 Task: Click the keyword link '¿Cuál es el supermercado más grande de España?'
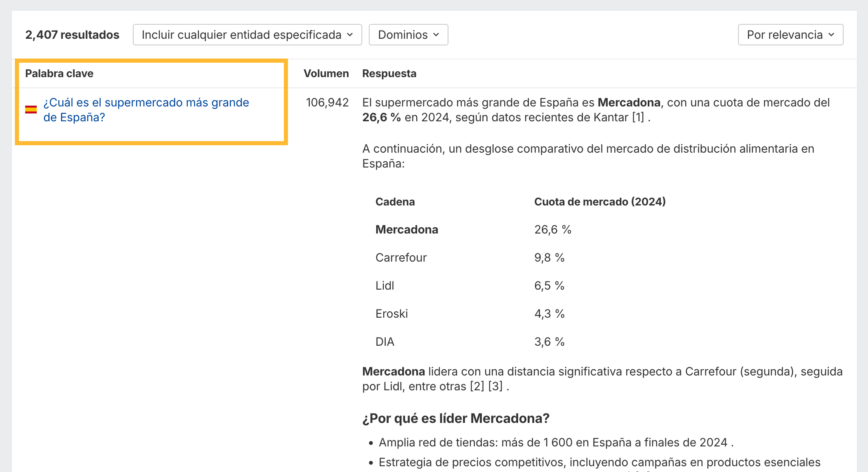(x=145, y=110)
